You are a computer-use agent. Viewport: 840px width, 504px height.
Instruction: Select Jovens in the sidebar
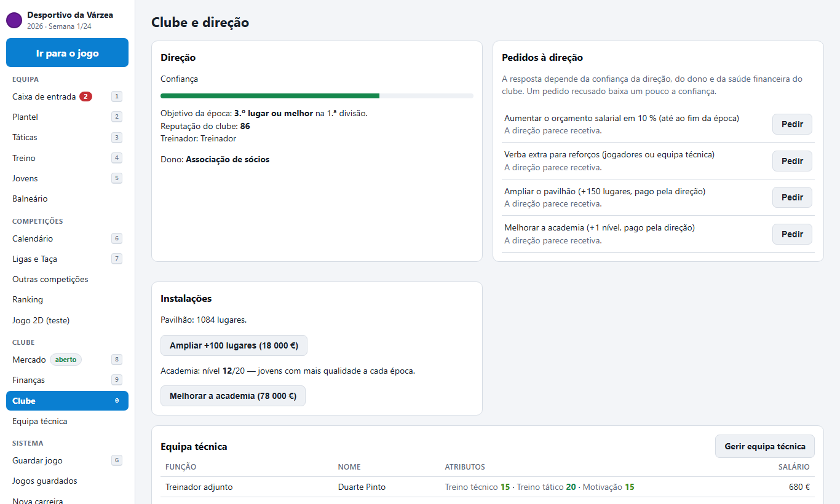pos(67,178)
